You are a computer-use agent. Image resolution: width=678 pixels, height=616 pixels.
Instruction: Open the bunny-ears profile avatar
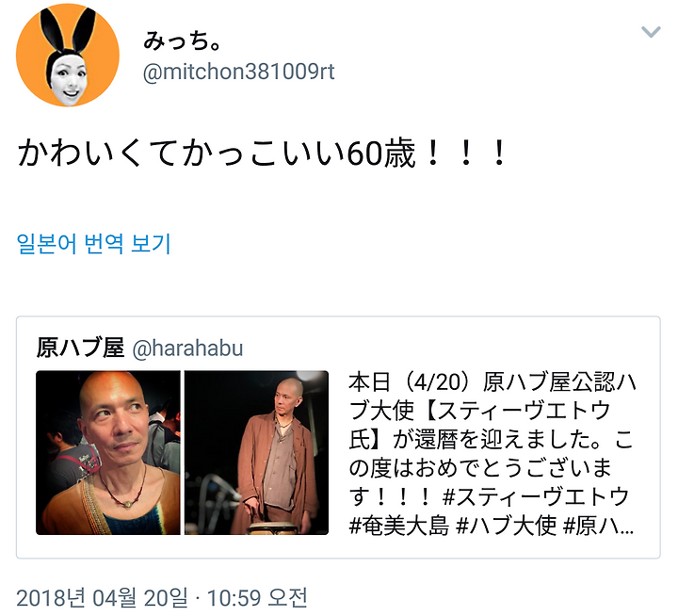pos(68,56)
